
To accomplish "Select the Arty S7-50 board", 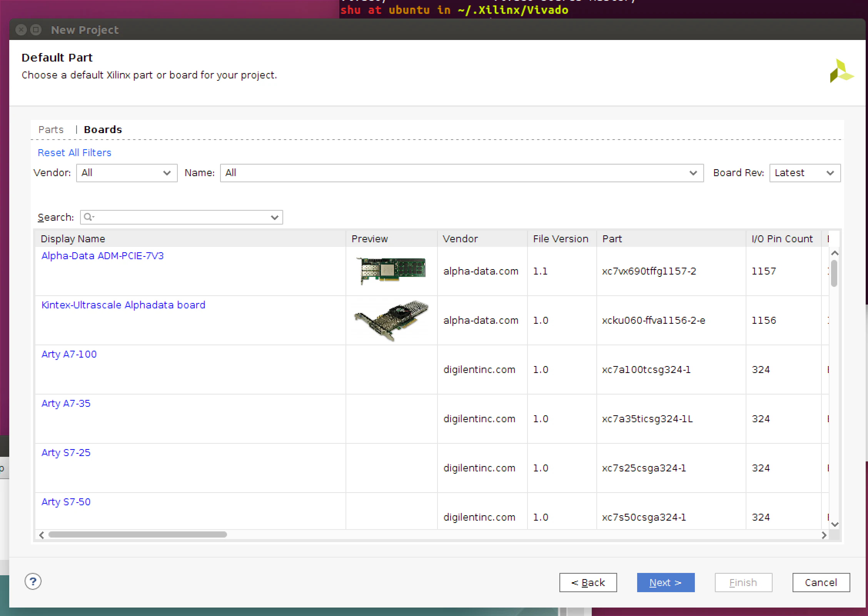I will pos(66,502).
